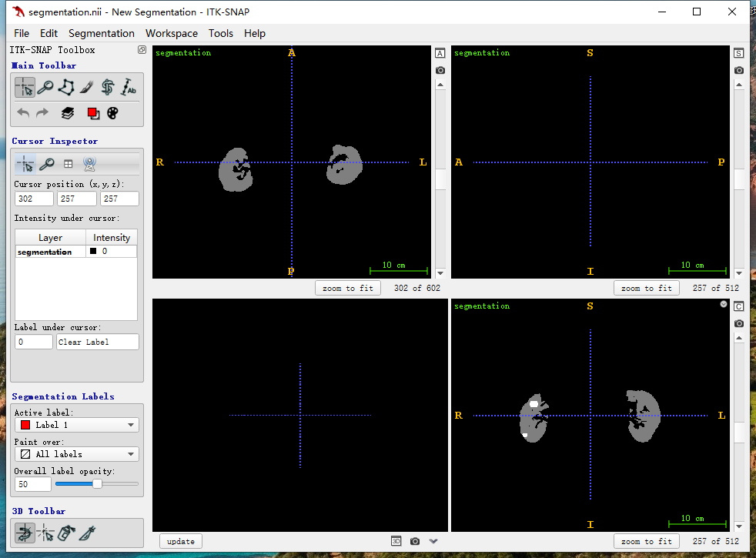The width and height of the screenshot is (756, 558).
Task: Open the Color Map palette icon
Action: pos(112,113)
